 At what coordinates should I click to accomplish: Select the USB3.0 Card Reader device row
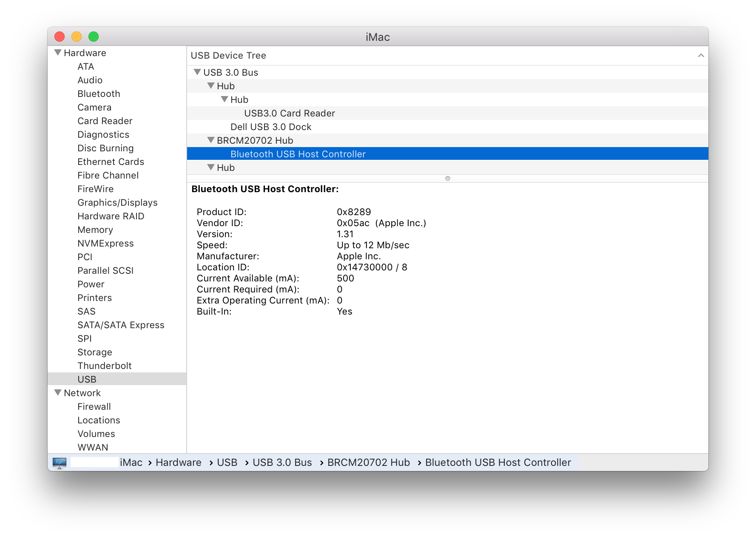click(448, 113)
